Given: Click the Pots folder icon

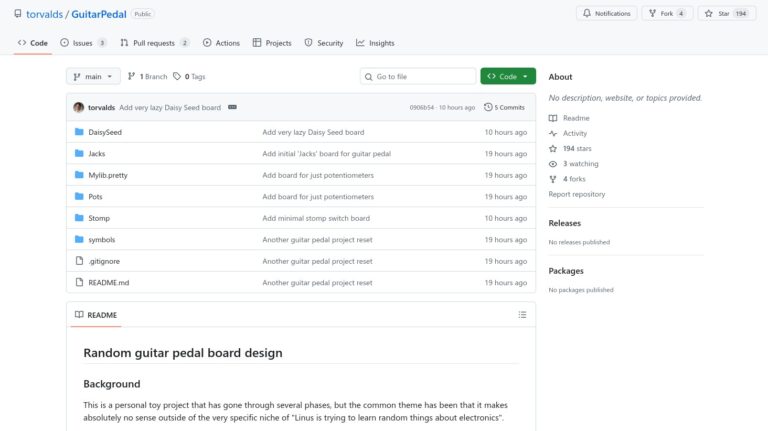Looking at the screenshot, I should tap(79, 196).
